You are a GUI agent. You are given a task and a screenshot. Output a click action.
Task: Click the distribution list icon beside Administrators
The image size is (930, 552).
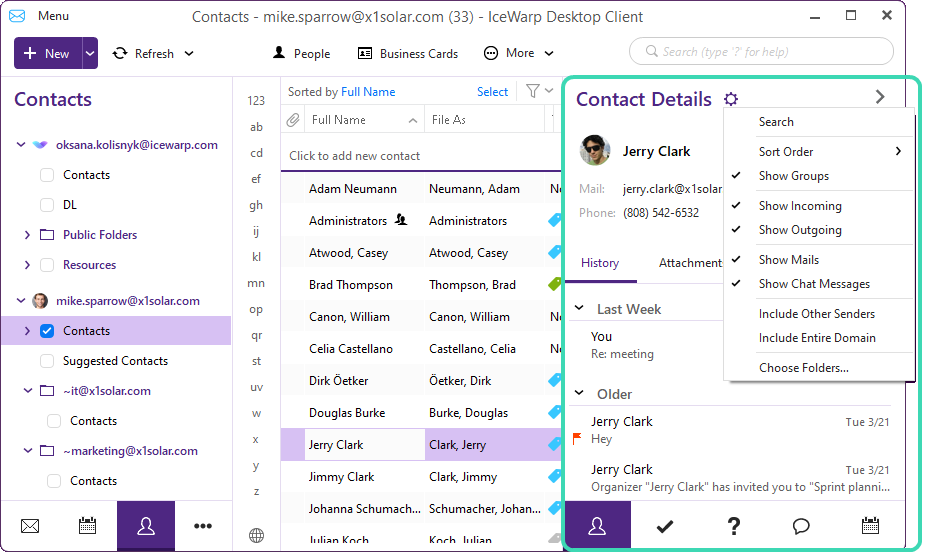401,220
